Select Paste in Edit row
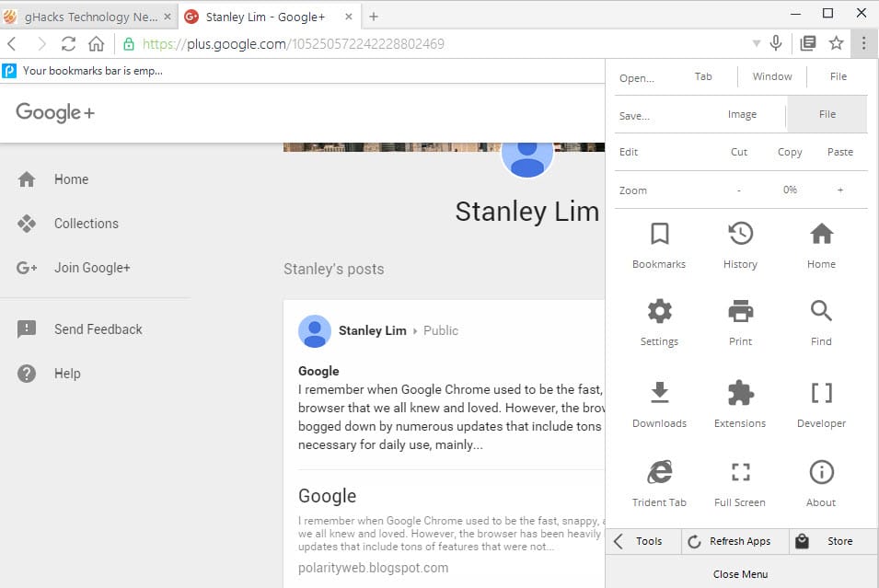The width and height of the screenshot is (879, 588). pyautogui.click(x=839, y=152)
